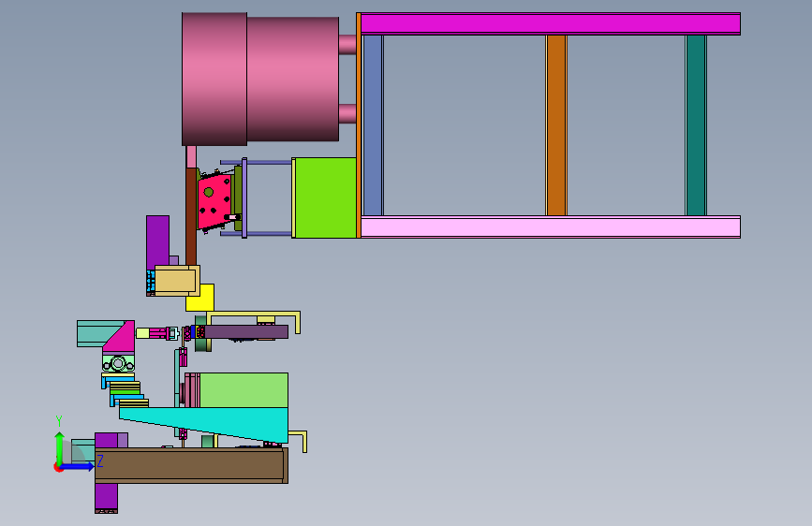Click the dark brown vertical bar under the cylinder
This screenshot has height=526, width=812.
point(191,216)
